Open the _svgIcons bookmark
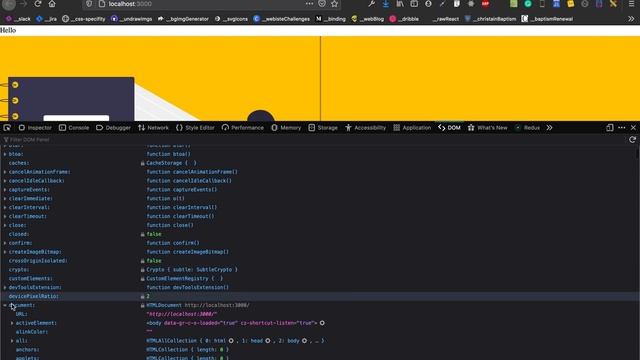Viewport: 640px width, 360px height. (x=231, y=19)
